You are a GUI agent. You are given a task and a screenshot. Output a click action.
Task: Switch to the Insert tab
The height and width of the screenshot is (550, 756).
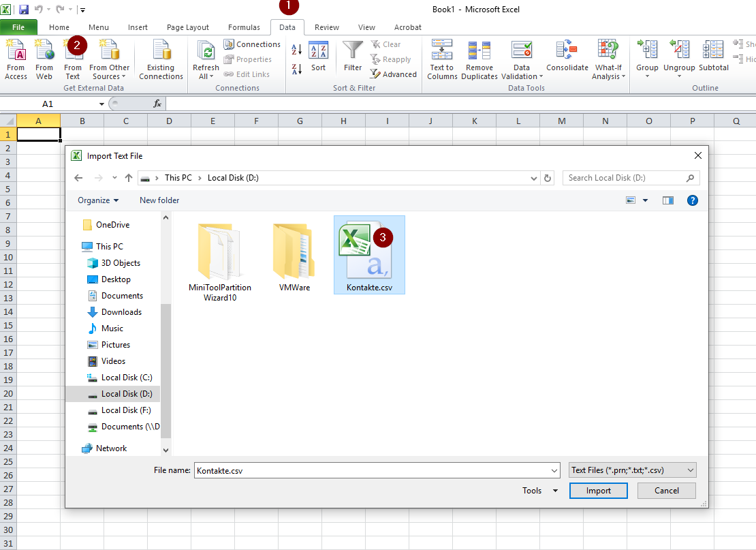coord(138,27)
